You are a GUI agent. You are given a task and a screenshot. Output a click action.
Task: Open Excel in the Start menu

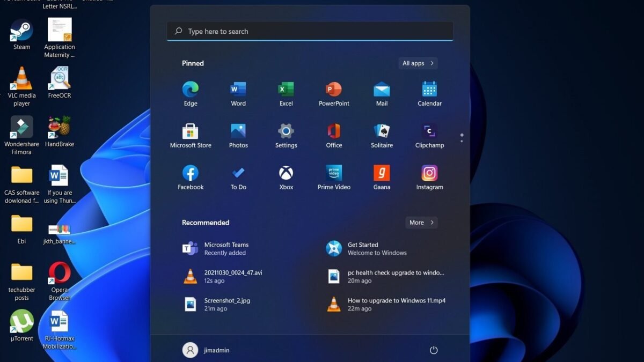pyautogui.click(x=286, y=94)
